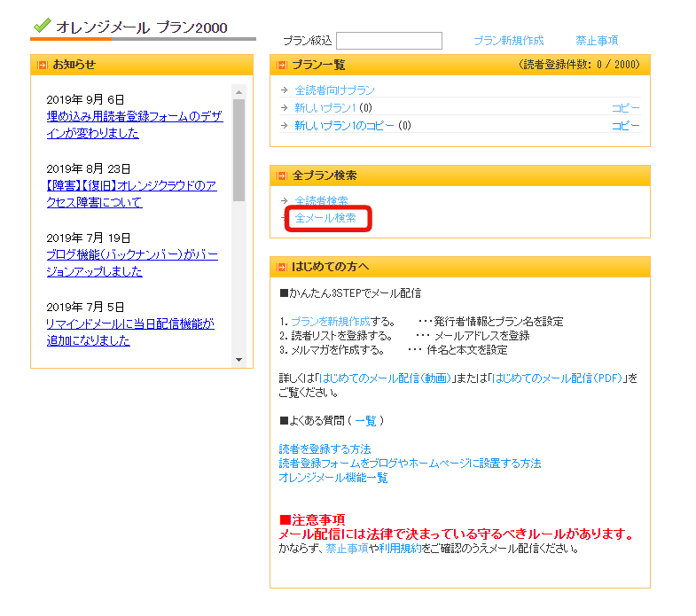Open the 禁止事項 link at the top

click(597, 41)
